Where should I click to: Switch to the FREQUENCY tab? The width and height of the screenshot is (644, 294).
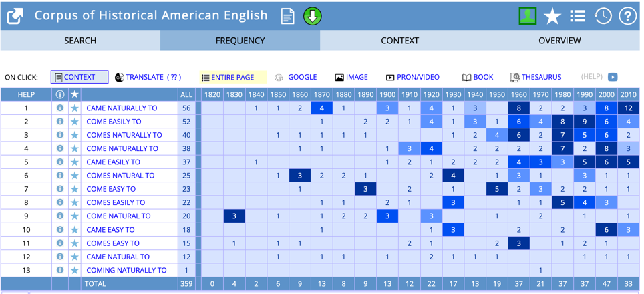240,41
